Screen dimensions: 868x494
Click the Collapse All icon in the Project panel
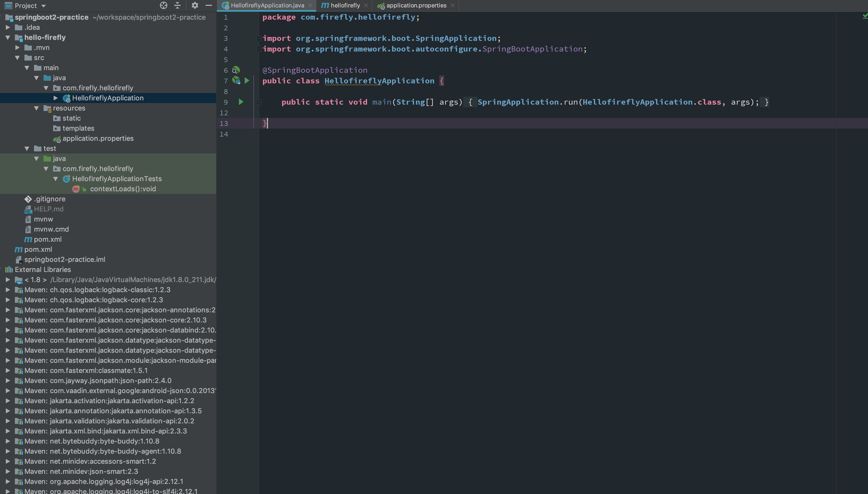(x=177, y=5)
